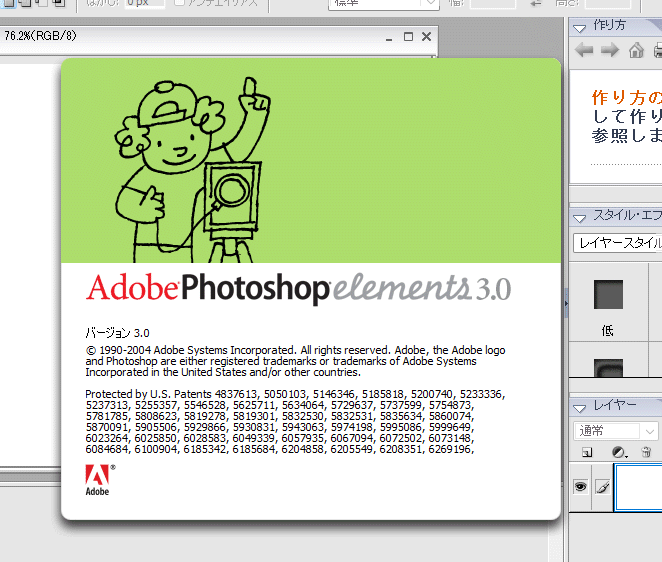Toggle the layer's eye visibility icon
Viewport: 662px width, 562px height.
click(581, 487)
